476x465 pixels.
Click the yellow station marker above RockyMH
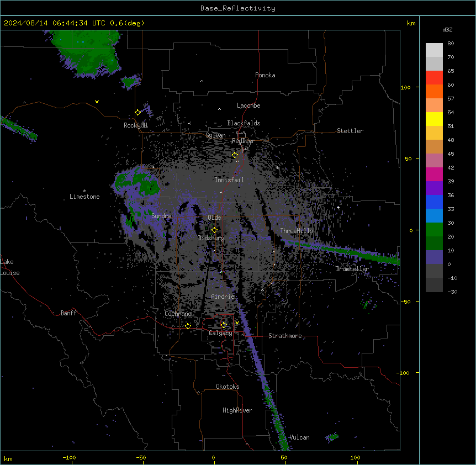(138, 113)
